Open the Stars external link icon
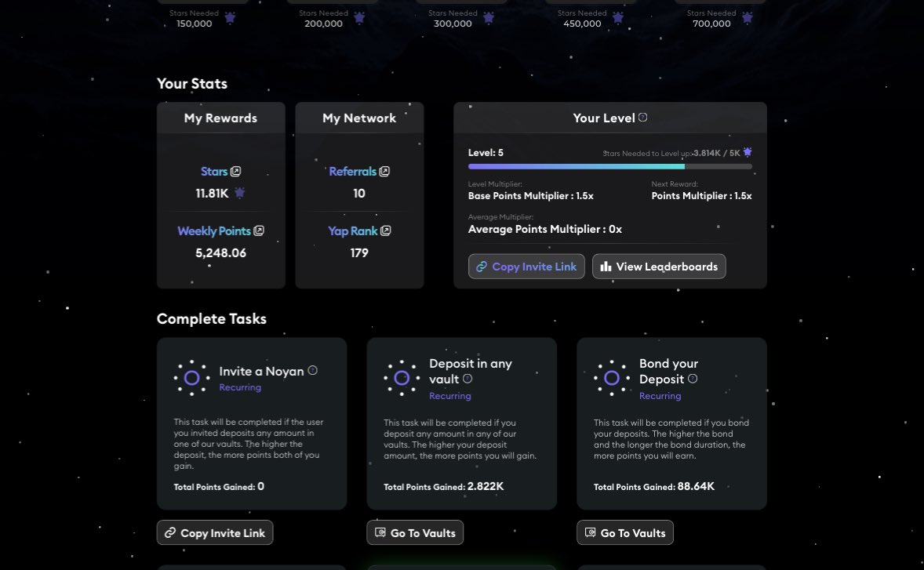Screen dimensions: 924x570 [x=235, y=172]
